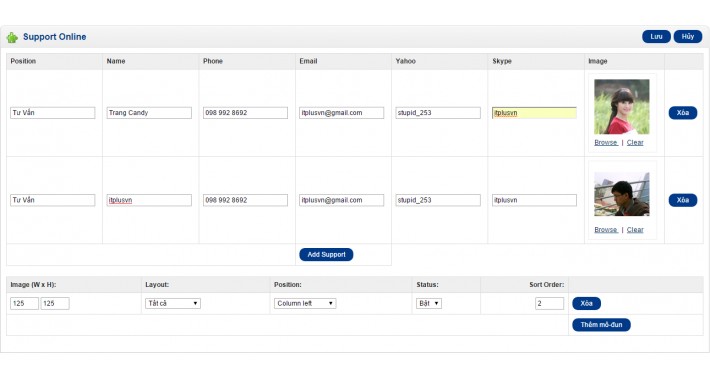Click the green puzzle module icon
The height and width of the screenshot is (380, 710).
pyautogui.click(x=12, y=38)
